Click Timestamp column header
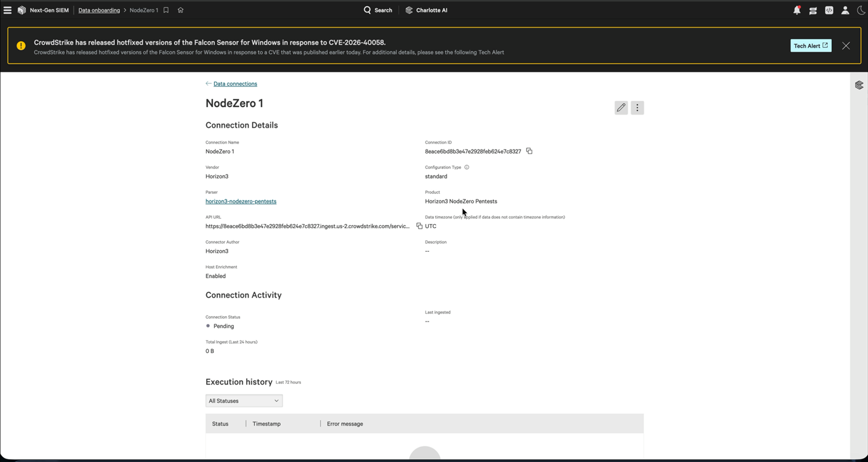The width and height of the screenshot is (868, 462). pyautogui.click(x=266, y=424)
